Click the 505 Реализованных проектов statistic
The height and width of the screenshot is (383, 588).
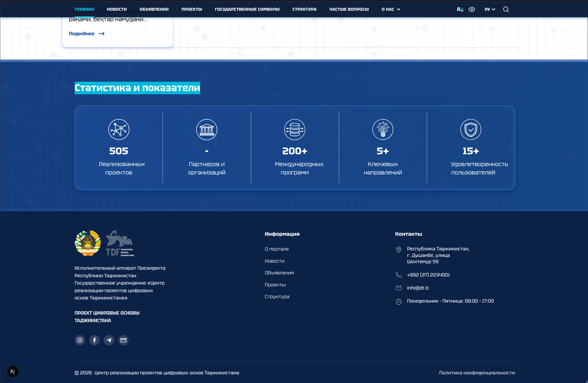pos(119,148)
